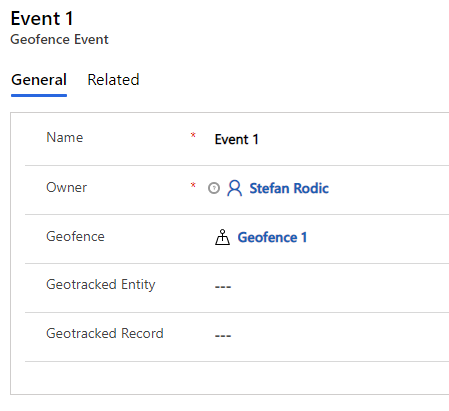Click the small circular info icon in Owner row
The height and width of the screenshot is (411, 449).
214,188
